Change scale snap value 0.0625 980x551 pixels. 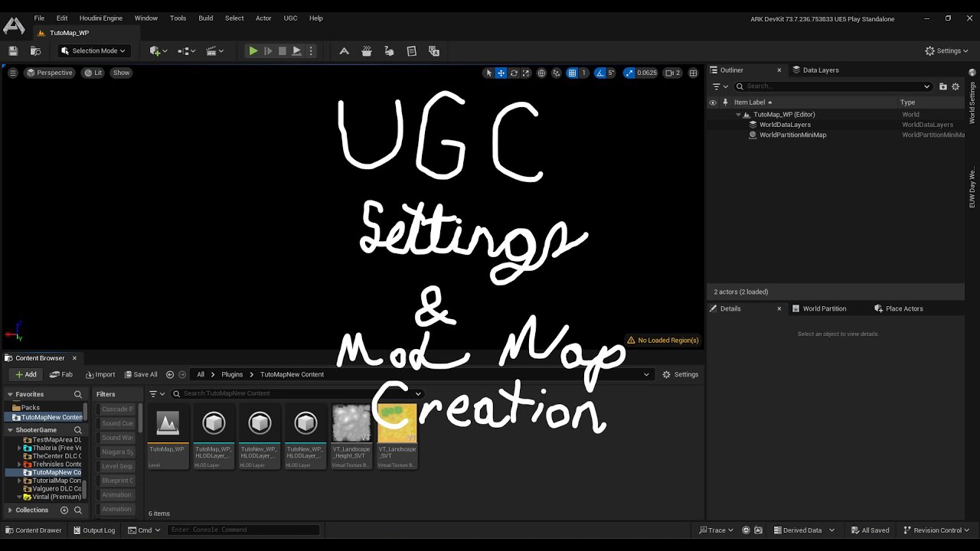(647, 73)
